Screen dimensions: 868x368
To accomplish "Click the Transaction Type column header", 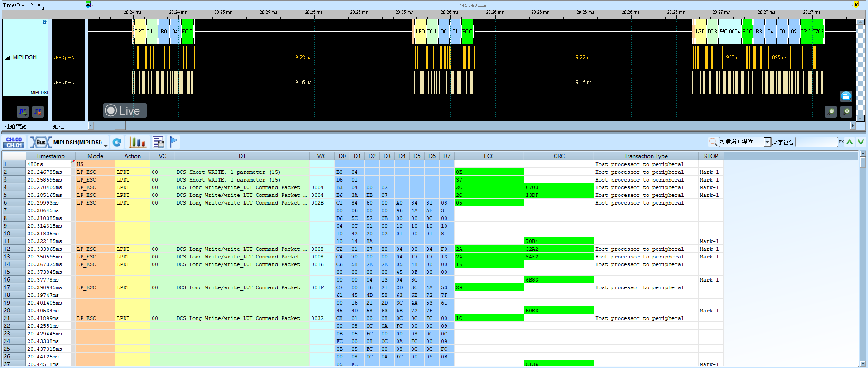I will tap(646, 156).
